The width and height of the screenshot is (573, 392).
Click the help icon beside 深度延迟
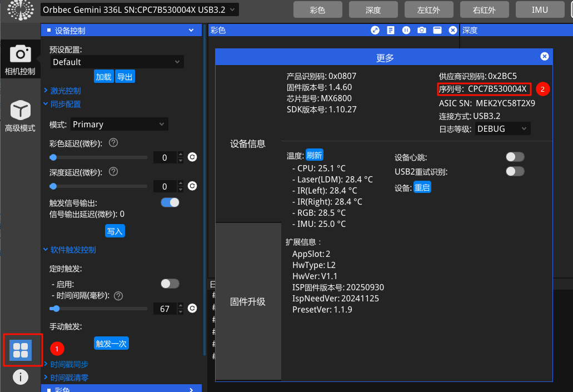click(113, 172)
